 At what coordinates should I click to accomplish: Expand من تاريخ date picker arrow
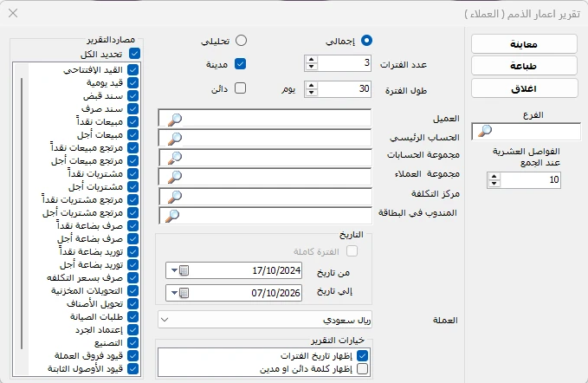coord(174,270)
